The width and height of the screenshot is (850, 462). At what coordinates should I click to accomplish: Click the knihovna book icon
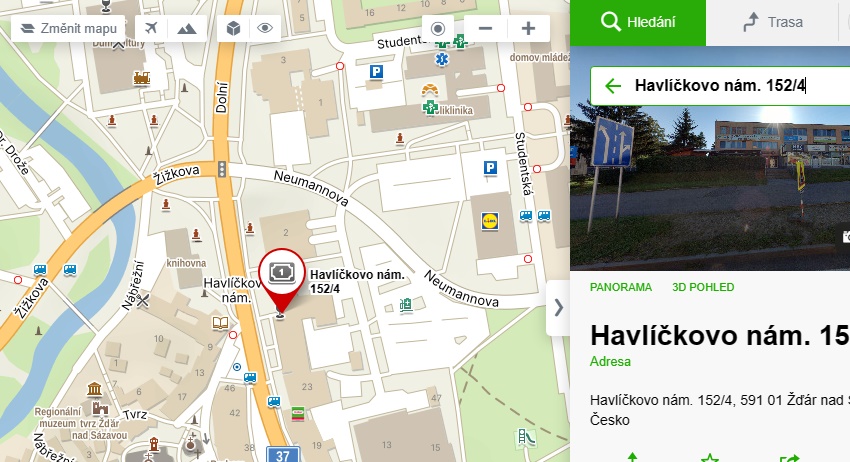220,324
